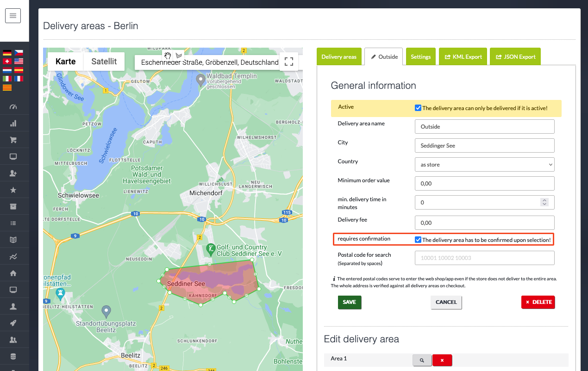This screenshot has width=588, height=371.
Task: Select the hand pan tool on map
Action: [x=168, y=56]
